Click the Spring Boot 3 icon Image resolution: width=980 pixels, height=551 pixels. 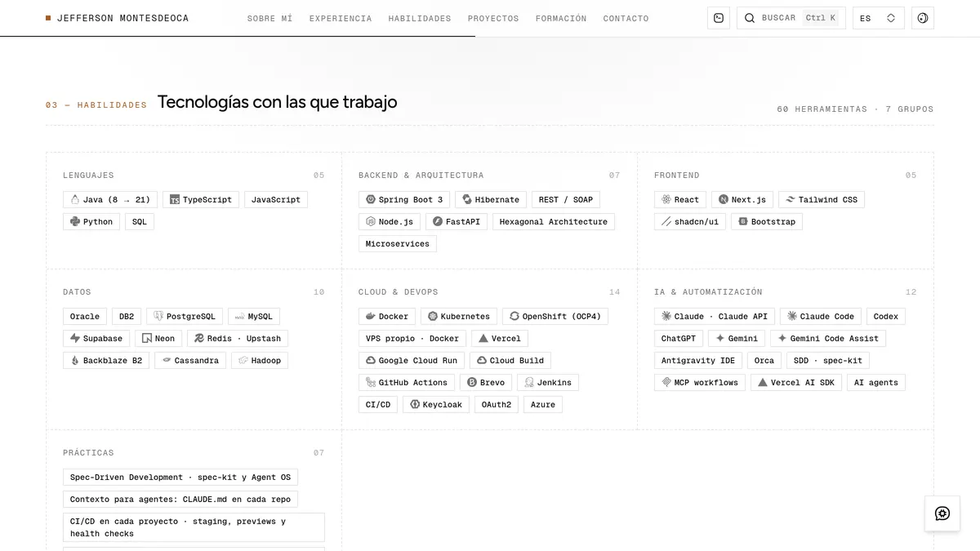click(371, 199)
